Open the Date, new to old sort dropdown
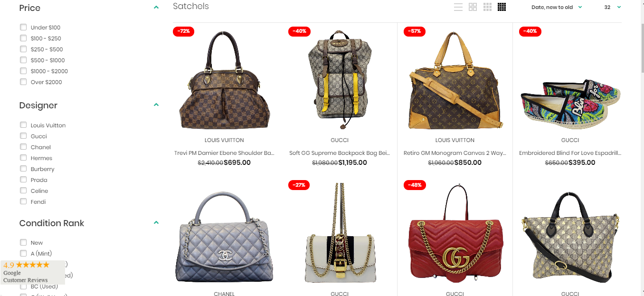644x296 pixels. (x=557, y=7)
